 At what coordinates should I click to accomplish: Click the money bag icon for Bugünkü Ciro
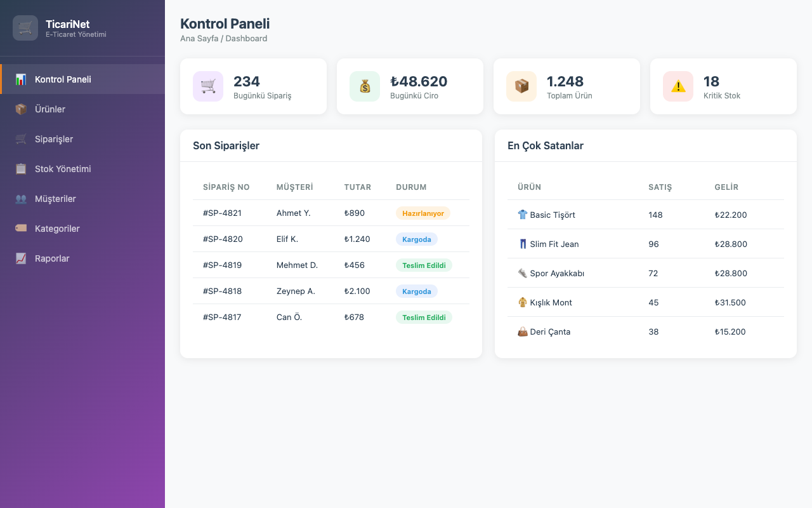point(365,86)
